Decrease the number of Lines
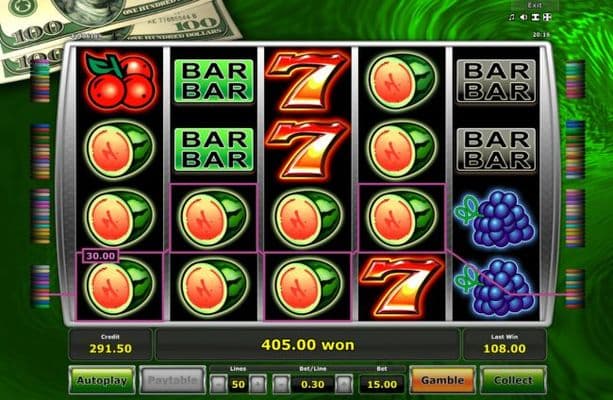This screenshot has height=400, width=613. pyautogui.click(x=219, y=384)
